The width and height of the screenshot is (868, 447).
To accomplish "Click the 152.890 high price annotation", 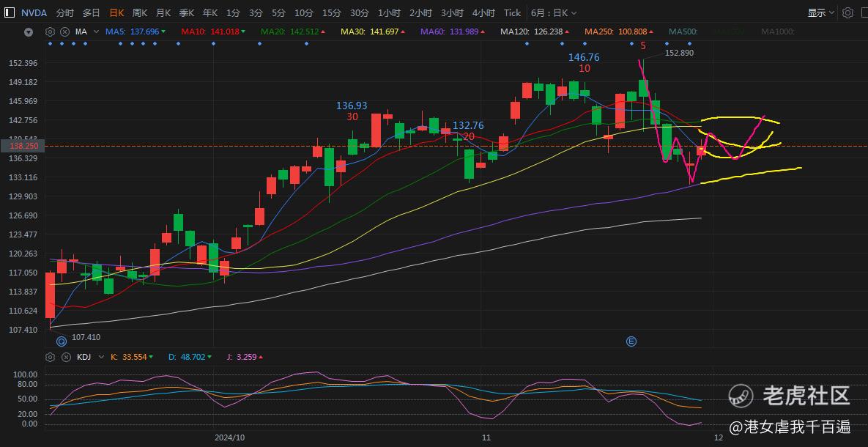I will [679, 53].
